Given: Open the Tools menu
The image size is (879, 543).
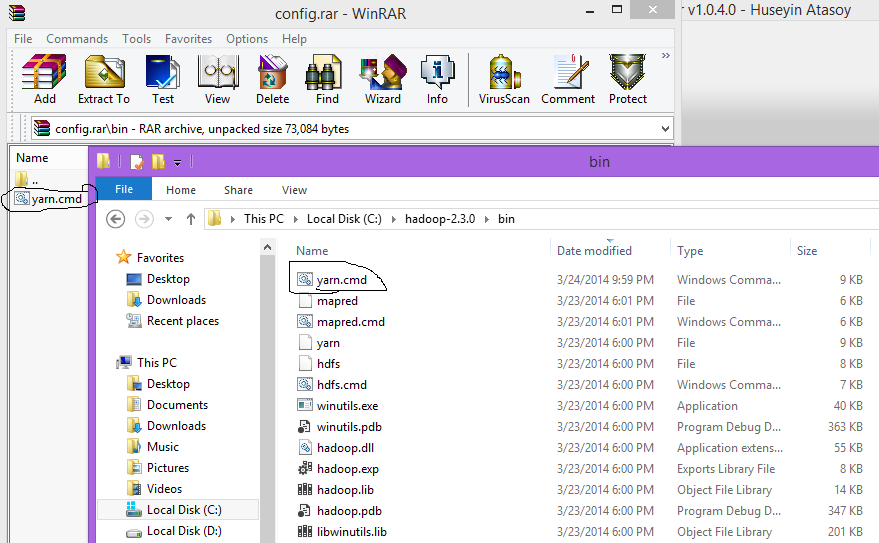Looking at the screenshot, I should tap(136, 39).
